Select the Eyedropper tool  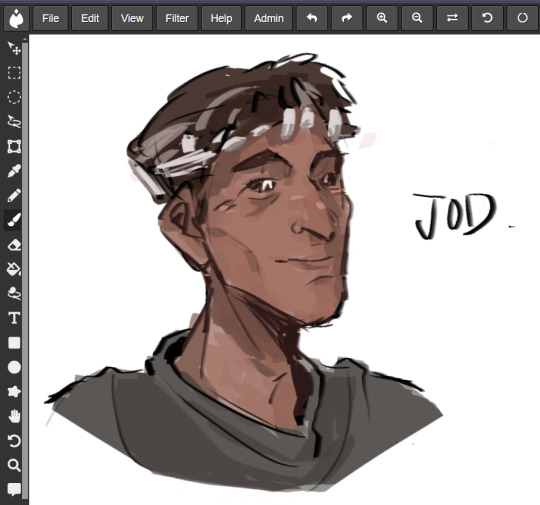pyautogui.click(x=14, y=171)
